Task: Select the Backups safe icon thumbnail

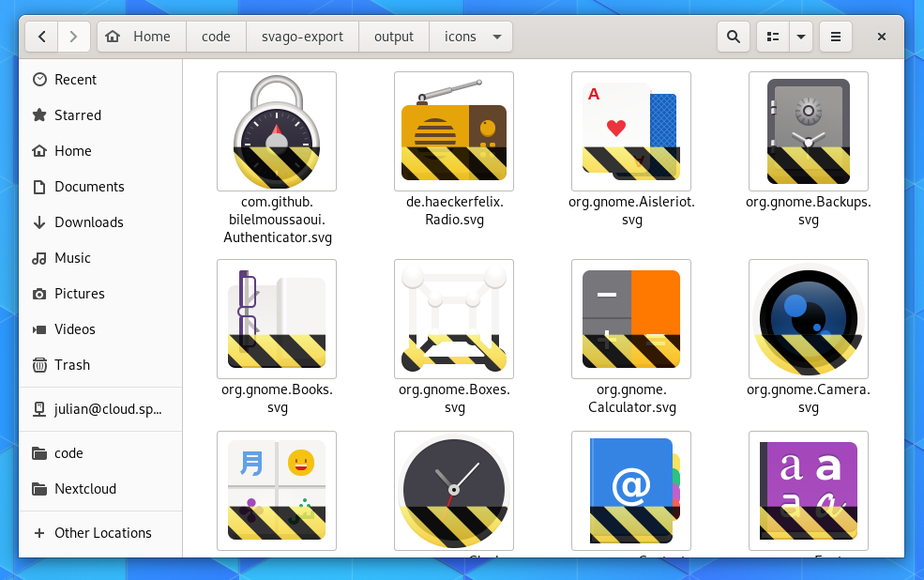Action: (x=809, y=131)
